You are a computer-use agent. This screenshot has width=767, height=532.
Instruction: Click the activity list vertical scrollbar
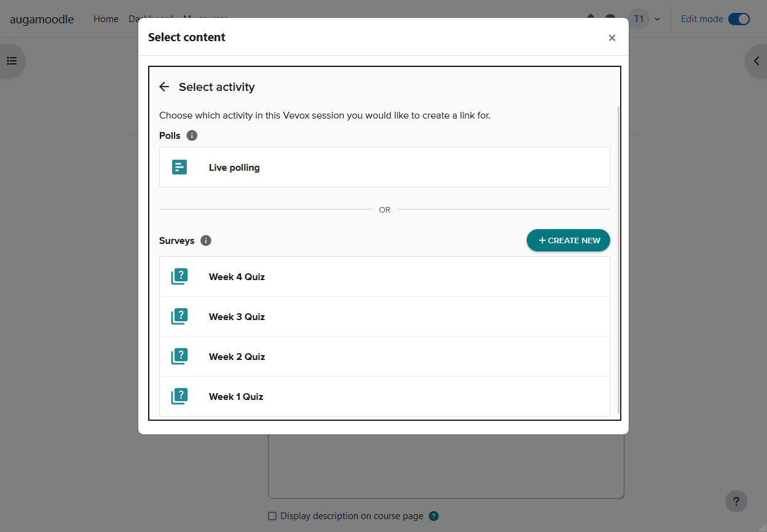618,258
